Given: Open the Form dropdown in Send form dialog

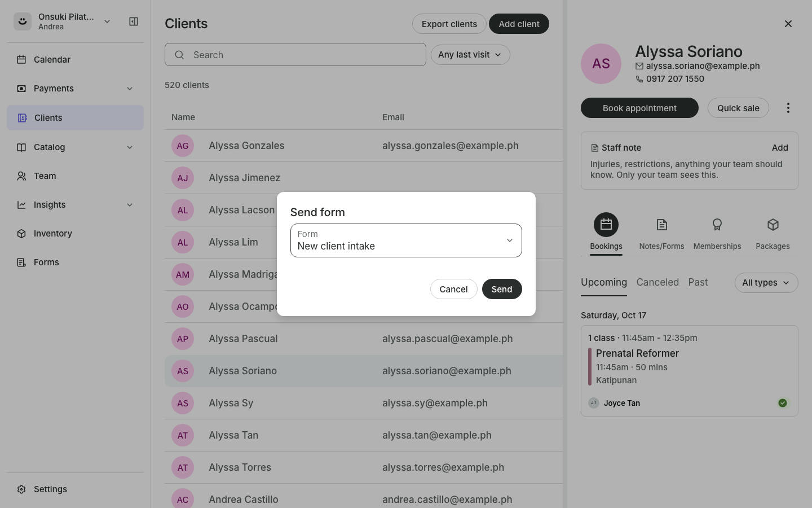Looking at the screenshot, I should pos(406,240).
